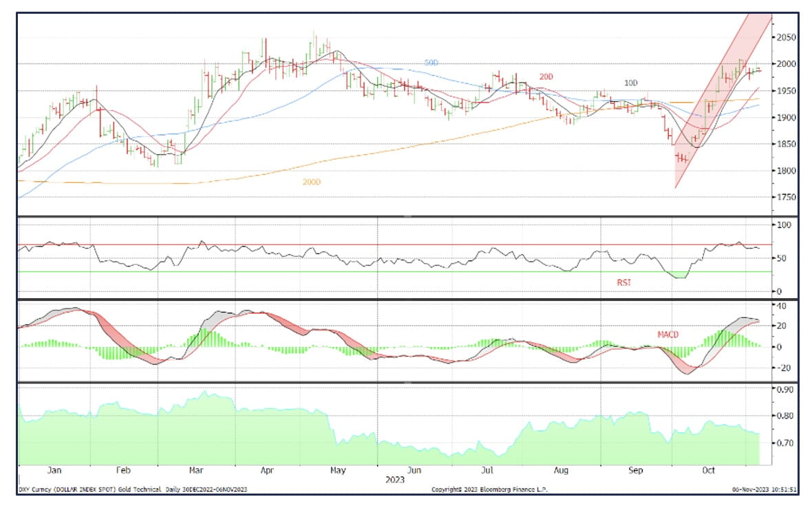Click the 06-Nov-2023 10:51:51 timestamp

764,489
